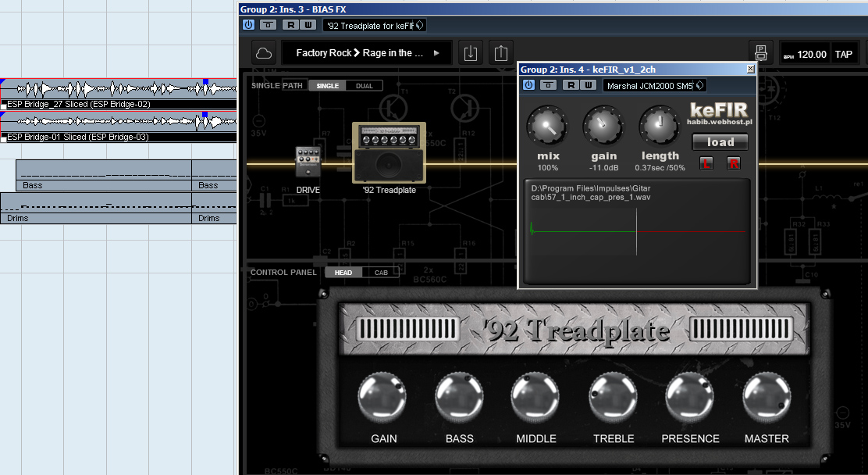Click keFIR mix value 100%
The width and height of the screenshot is (868, 475).
pos(547,168)
